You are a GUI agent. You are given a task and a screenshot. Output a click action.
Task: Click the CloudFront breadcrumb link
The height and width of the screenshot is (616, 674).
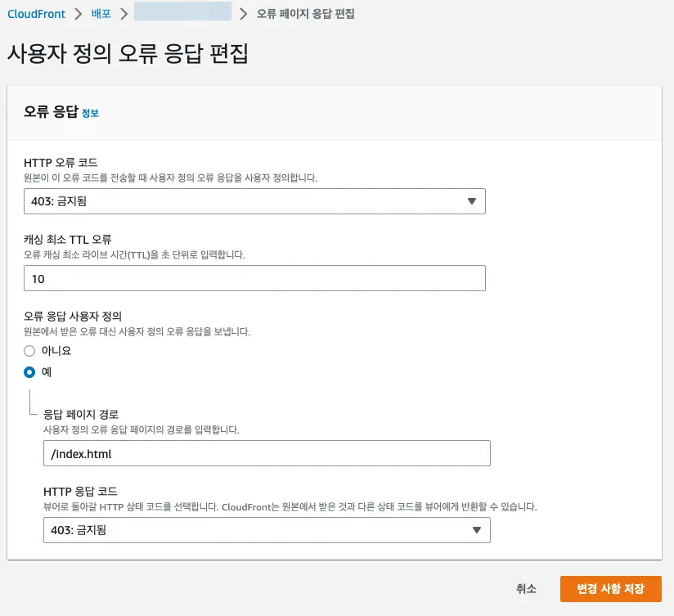[x=36, y=14]
